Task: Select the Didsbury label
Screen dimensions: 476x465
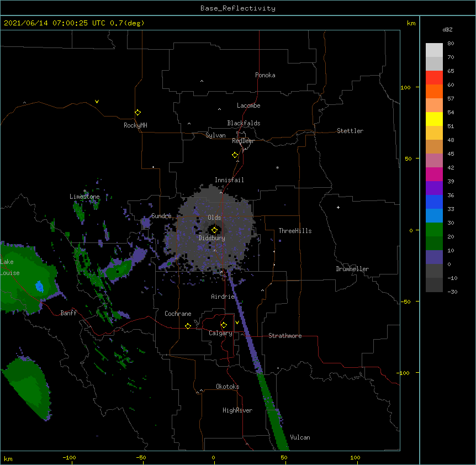Action: (212, 238)
